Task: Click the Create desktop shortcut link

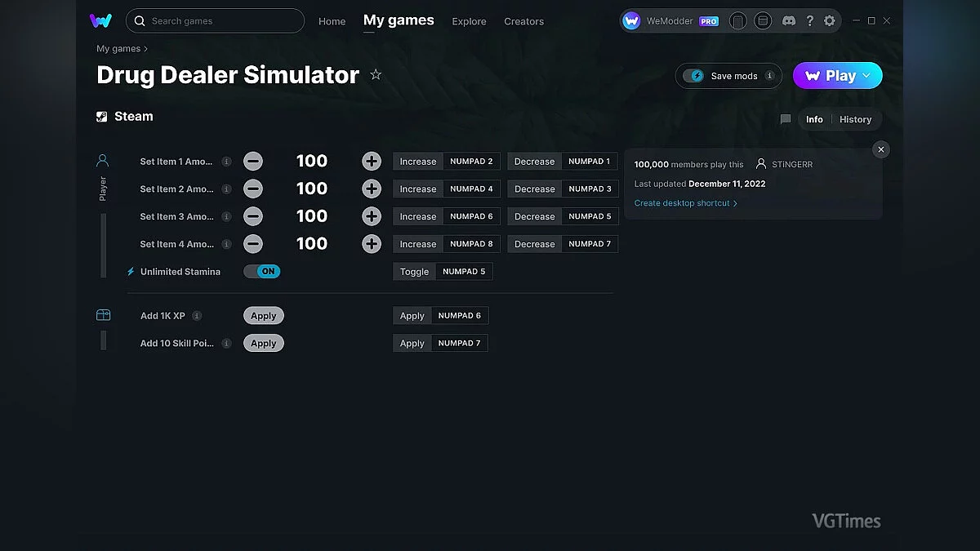Action: pyautogui.click(x=686, y=203)
